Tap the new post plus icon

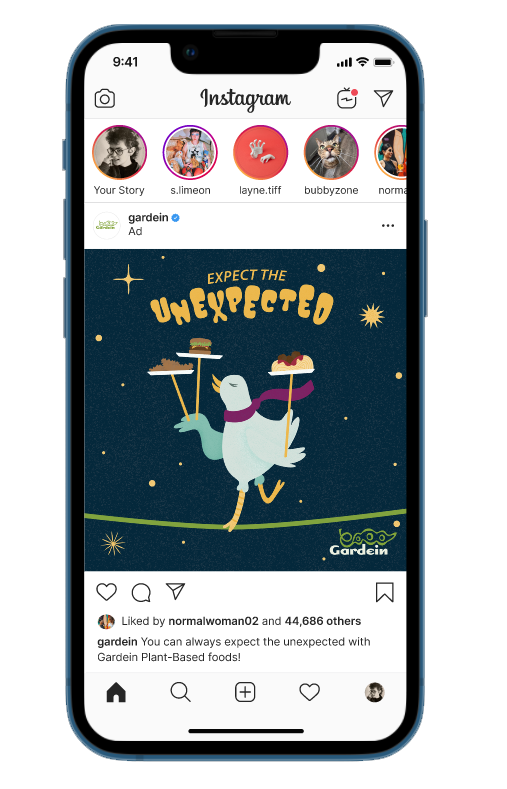245,692
